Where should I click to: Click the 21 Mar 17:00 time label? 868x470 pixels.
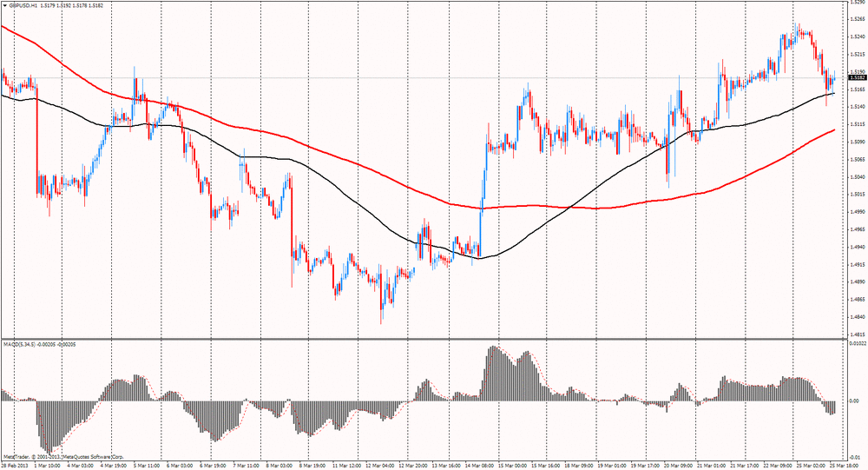(746, 466)
